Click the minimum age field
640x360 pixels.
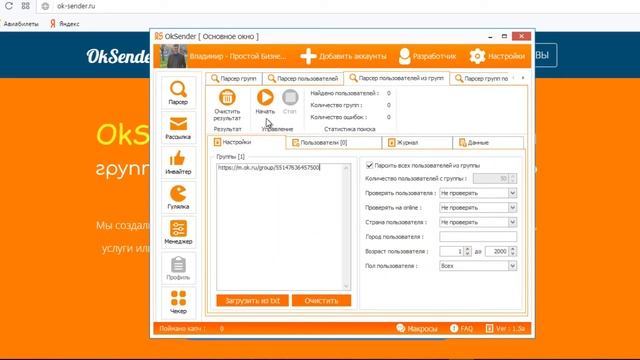click(451, 251)
